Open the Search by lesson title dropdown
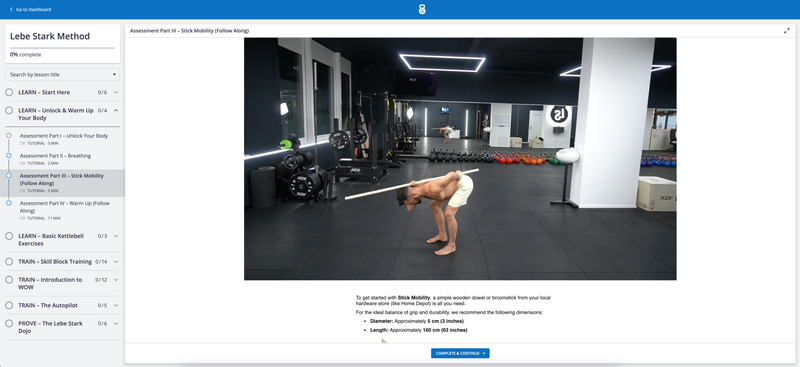800x367 pixels. point(62,75)
